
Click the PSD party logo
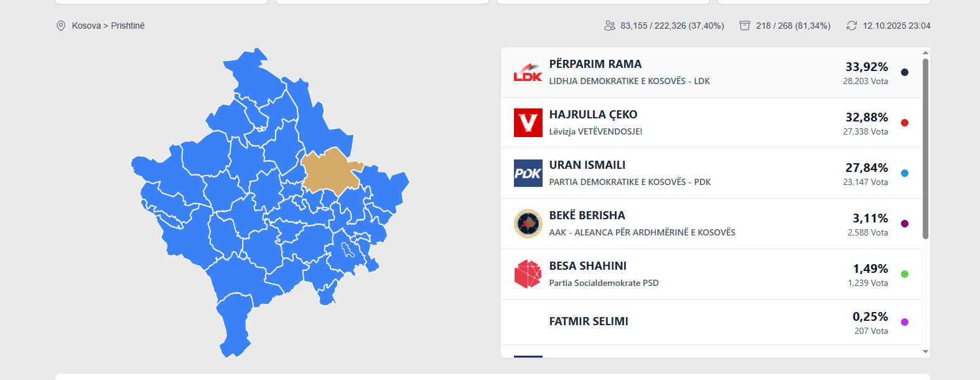pos(528,274)
